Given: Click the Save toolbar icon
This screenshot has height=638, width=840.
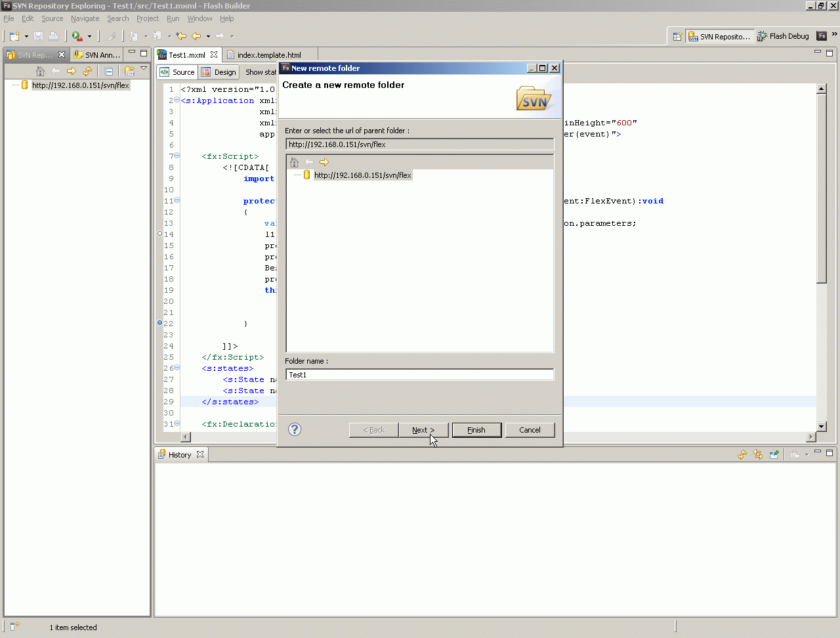Looking at the screenshot, I should pos(38,36).
